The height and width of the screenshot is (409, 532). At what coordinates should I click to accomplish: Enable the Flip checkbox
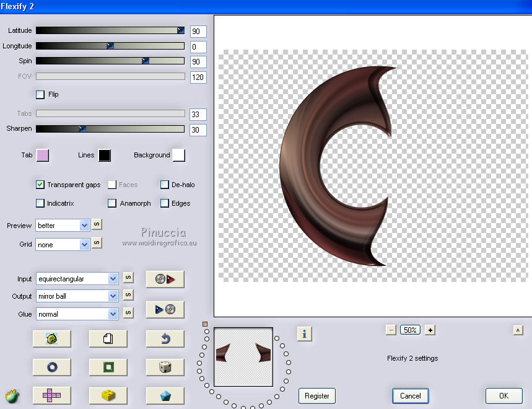(x=40, y=95)
